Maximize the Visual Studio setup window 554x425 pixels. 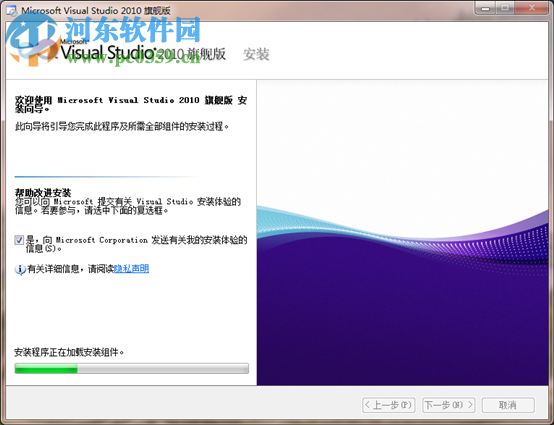[505, 8]
